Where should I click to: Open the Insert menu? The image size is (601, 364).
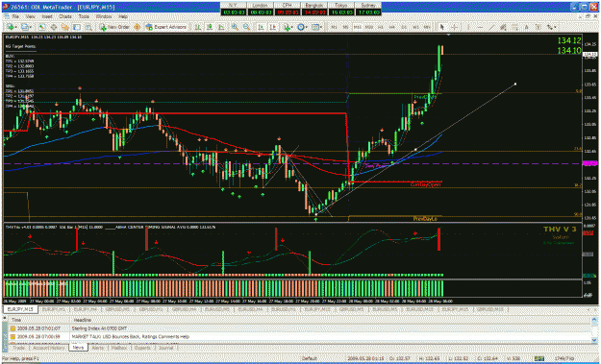pyautogui.click(x=47, y=17)
